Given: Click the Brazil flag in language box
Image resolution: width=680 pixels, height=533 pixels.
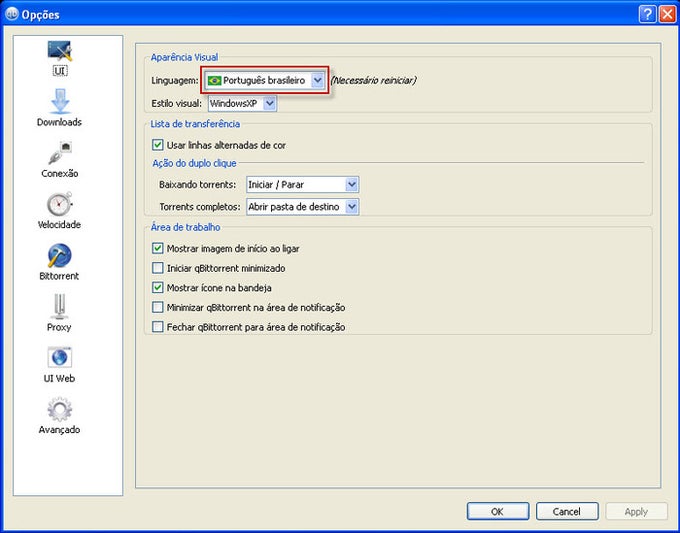Looking at the screenshot, I should [214, 81].
